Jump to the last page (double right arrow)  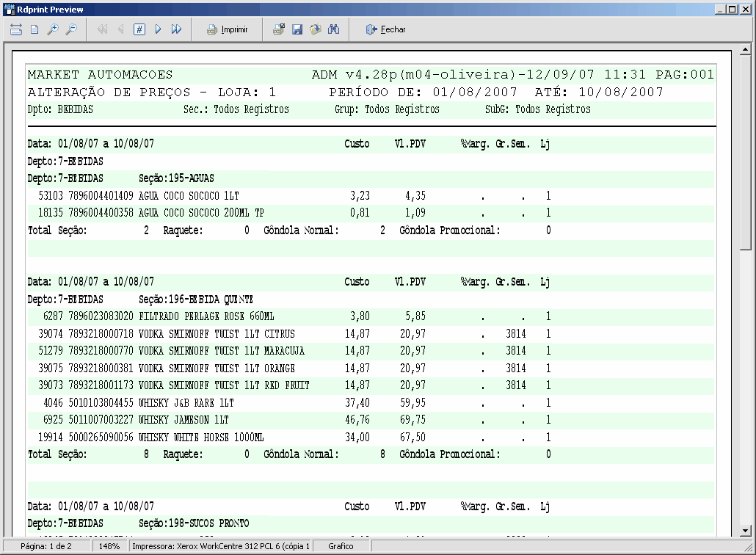point(176,29)
